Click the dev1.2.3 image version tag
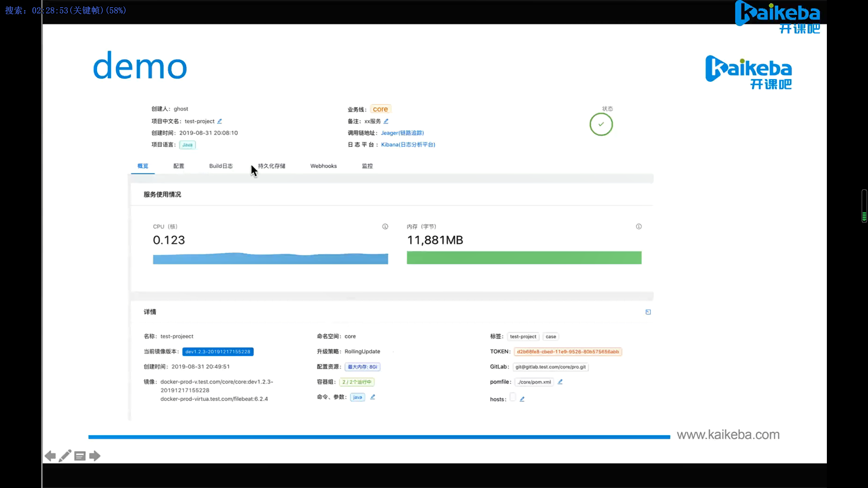Screen dimensions: 868x488 (218, 352)
